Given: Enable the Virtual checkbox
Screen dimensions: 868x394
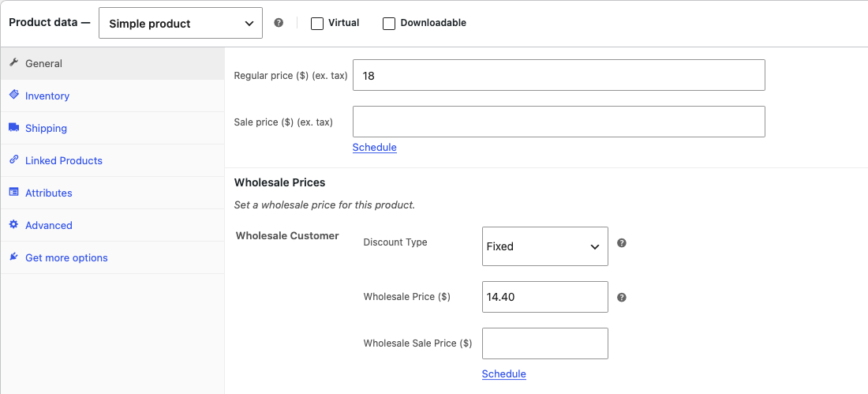Looking at the screenshot, I should pyautogui.click(x=316, y=23).
